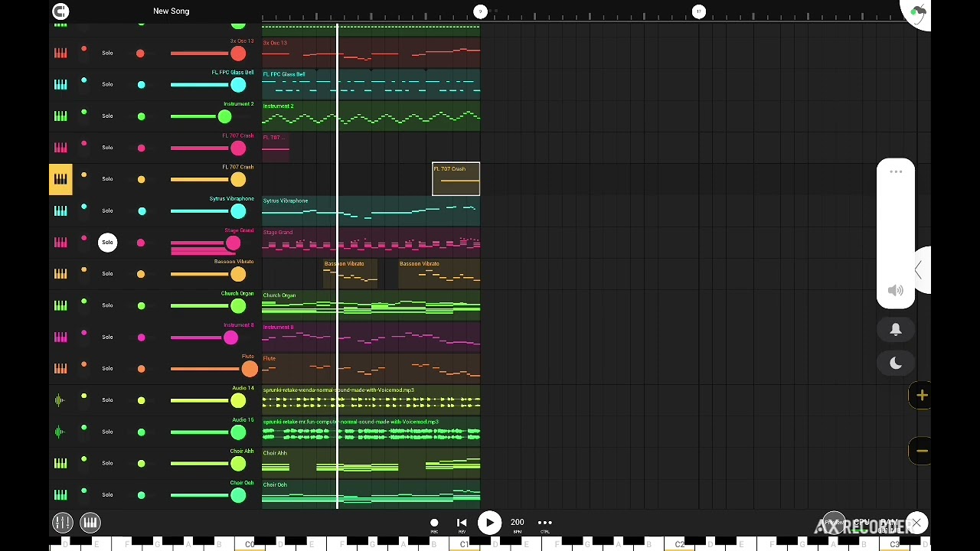Screen dimensions: 980x551
Task: Solo the Bassoon Vibrato track
Action: pyautogui.click(x=107, y=274)
